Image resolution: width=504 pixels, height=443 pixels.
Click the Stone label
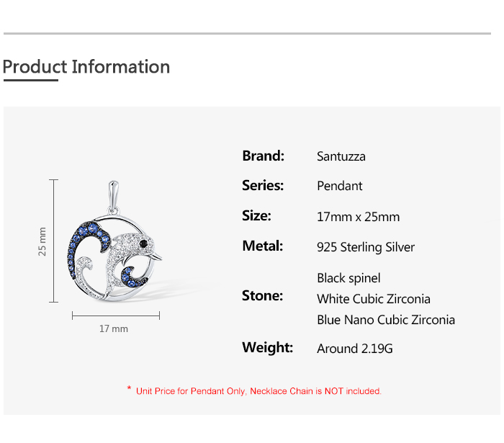pos(263,295)
